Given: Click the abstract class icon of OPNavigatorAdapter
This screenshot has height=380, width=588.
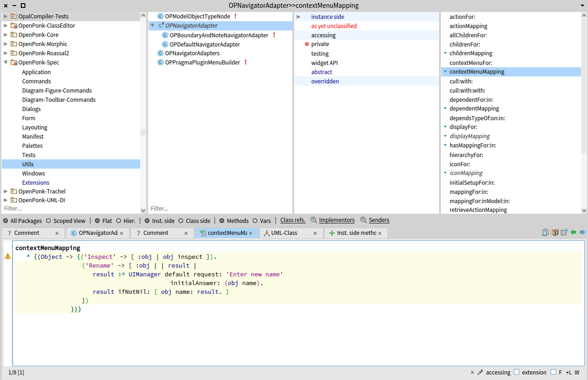Looking at the screenshot, I should (x=160, y=25).
